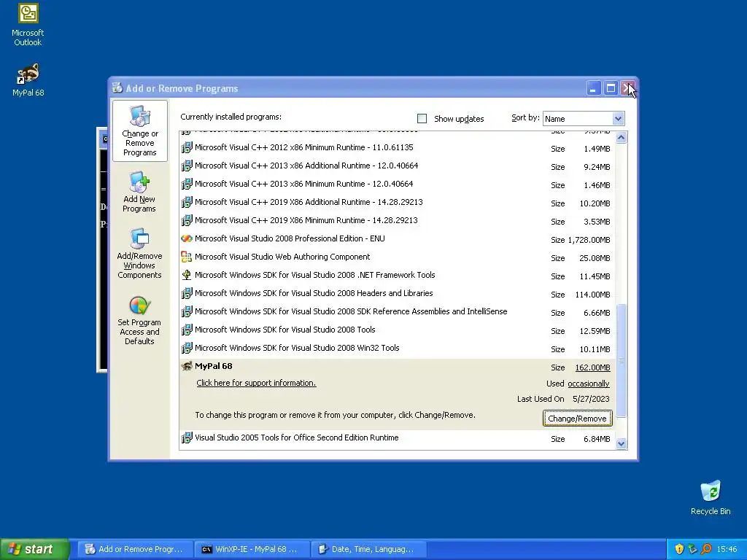The width and height of the screenshot is (747, 560).
Task: Click the Change/Remove button for MyPal 68
Action: pyautogui.click(x=578, y=419)
